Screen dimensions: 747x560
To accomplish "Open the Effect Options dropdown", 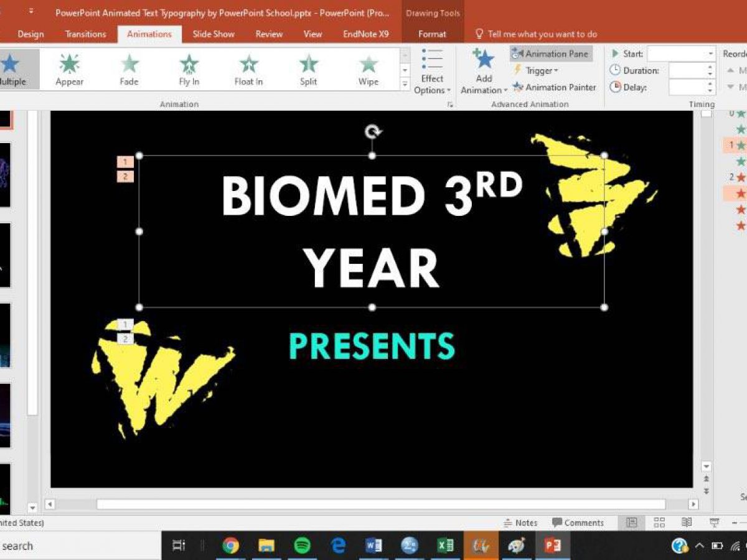I will pyautogui.click(x=432, y=72).
